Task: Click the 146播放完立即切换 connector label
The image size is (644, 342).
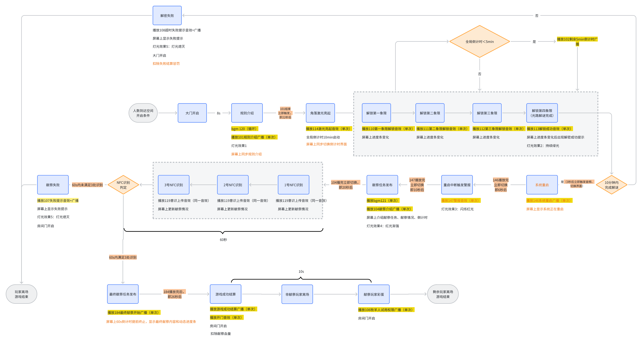Action: point(501,185)
